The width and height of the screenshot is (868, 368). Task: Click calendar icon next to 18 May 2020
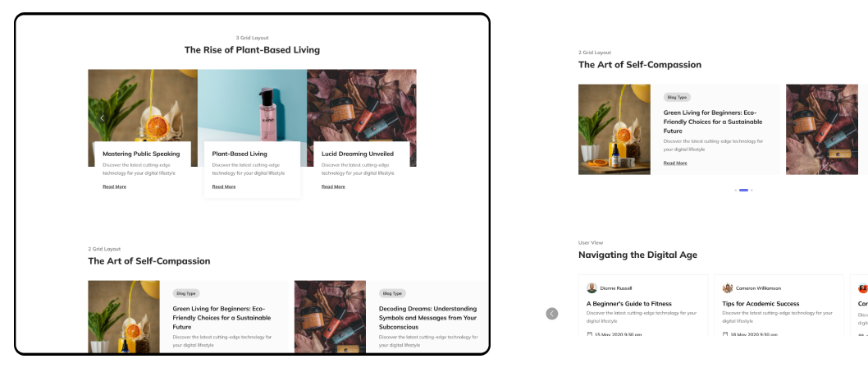725,334
